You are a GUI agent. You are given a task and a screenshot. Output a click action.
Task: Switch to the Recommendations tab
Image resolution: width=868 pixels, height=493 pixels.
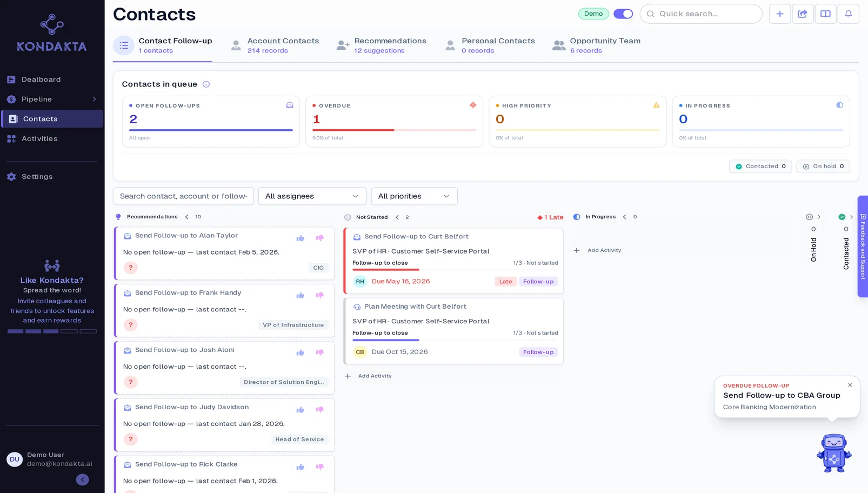381,45
